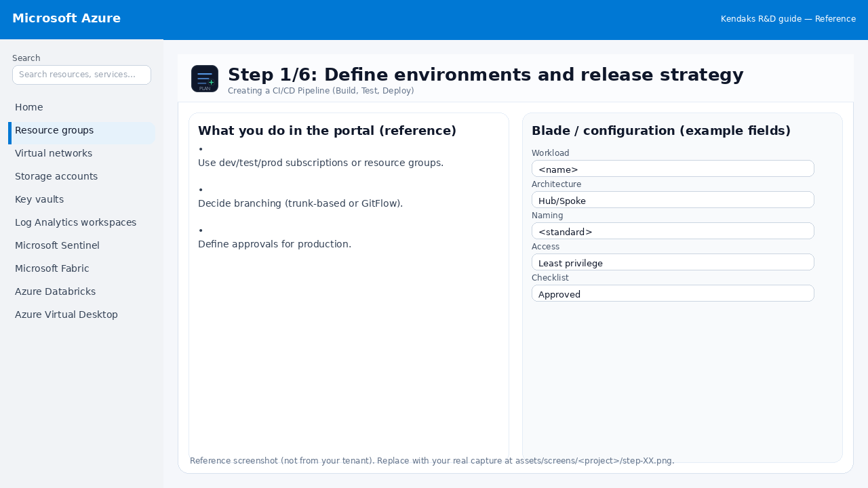Navigate to Key vaults
Image resolution: width=868 pixels, height=488 pixels.
(81, 199)
